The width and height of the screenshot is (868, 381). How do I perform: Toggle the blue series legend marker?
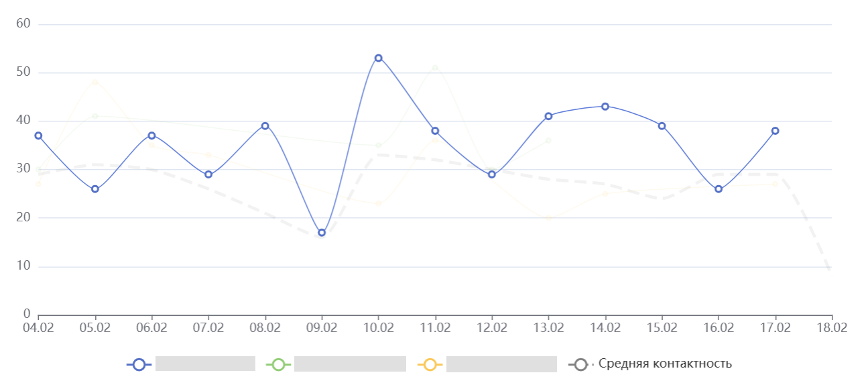pyautogui.click(x=139, y=364)
